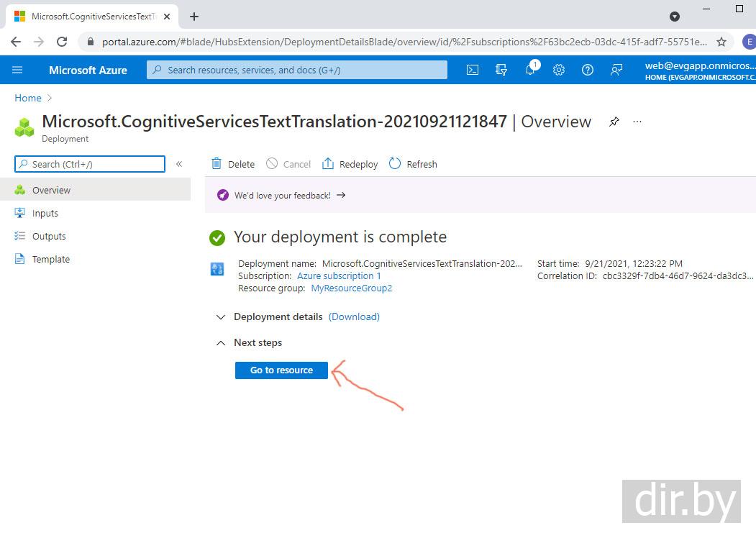Open the ellipsis more options menu
Viewport: 756px width, 533px height.
(637, 122)
